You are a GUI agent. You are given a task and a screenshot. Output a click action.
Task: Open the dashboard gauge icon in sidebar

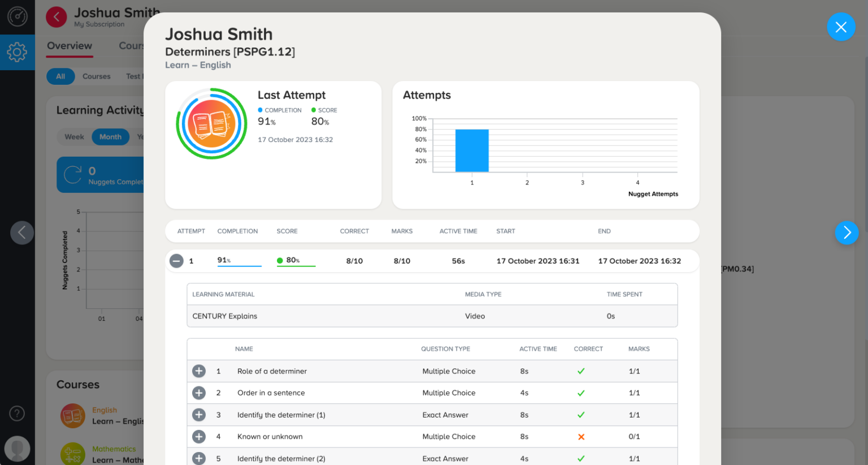(x=17, y=16)
